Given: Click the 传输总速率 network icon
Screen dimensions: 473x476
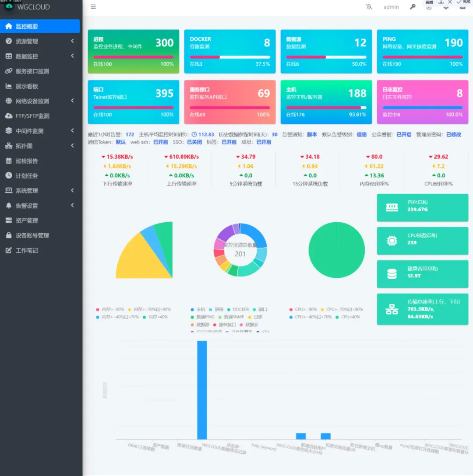Looking at the screenshot, I should pos(392,309).
